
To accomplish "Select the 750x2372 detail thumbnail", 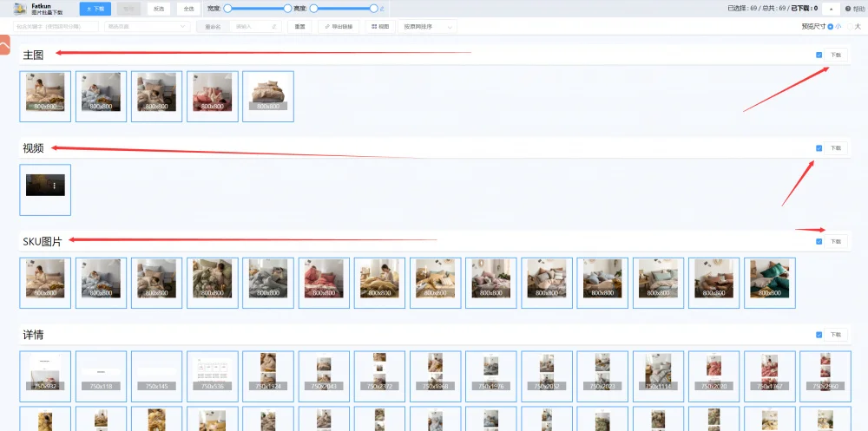I will click(380, 376).
